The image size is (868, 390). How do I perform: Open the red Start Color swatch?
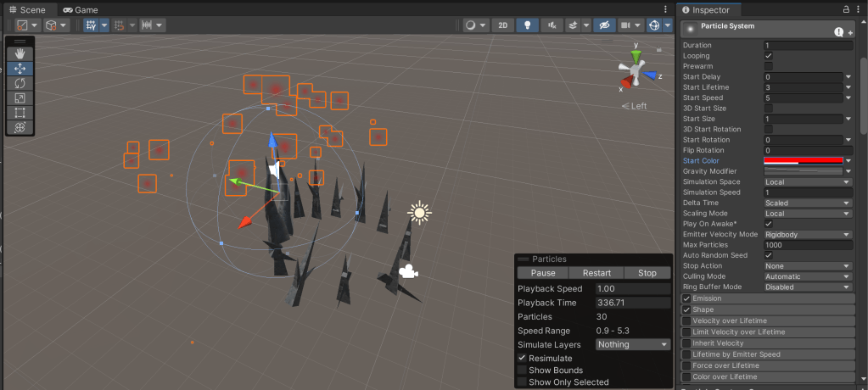coord(803,161)
